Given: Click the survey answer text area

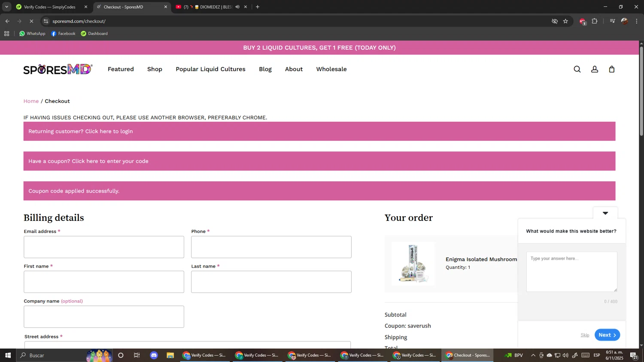Looking at the screenshot, I should [572, 271].
